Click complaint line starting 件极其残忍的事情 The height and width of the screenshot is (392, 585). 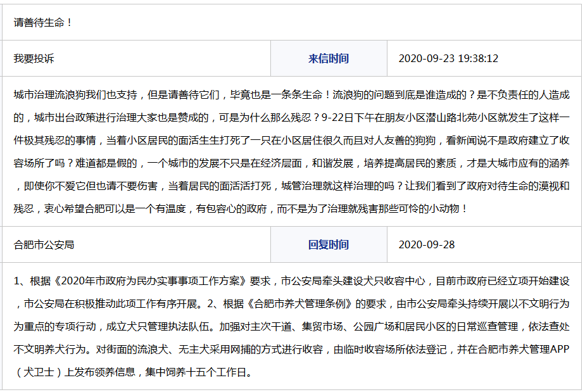(x=291, y=141)
